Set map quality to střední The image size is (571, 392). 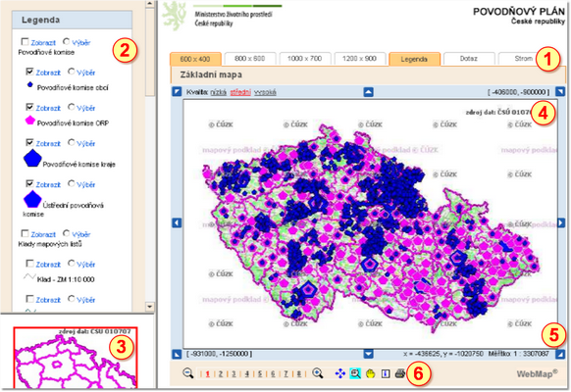pyautogui.click(x=240, y=92)
